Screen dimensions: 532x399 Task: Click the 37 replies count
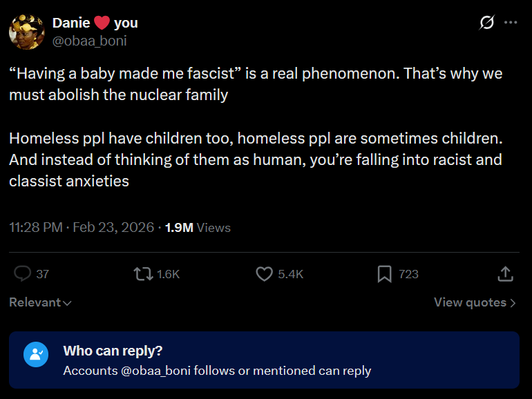[43, 274]
